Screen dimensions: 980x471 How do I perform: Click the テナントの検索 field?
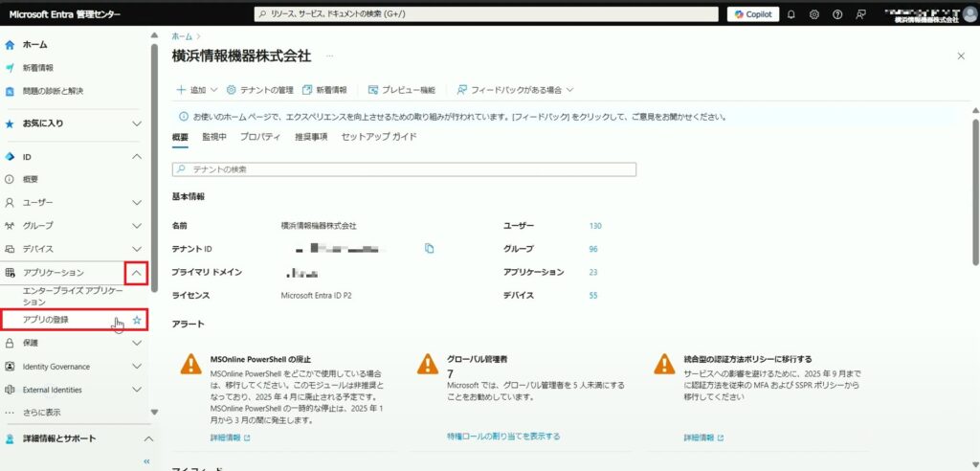tap(404, 169)
